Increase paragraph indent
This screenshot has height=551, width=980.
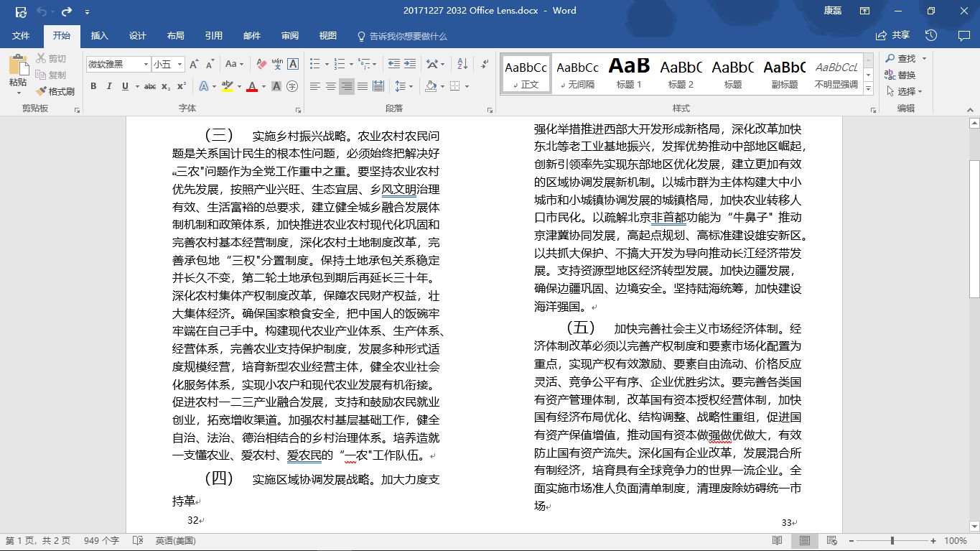point(410,64)
